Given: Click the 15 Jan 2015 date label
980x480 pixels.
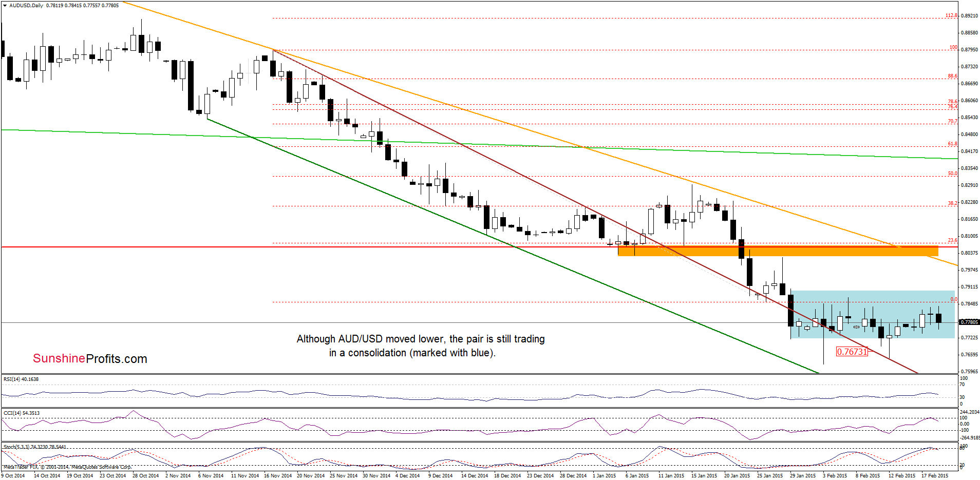Looking at the screenshot, I should tap(704, 475).
